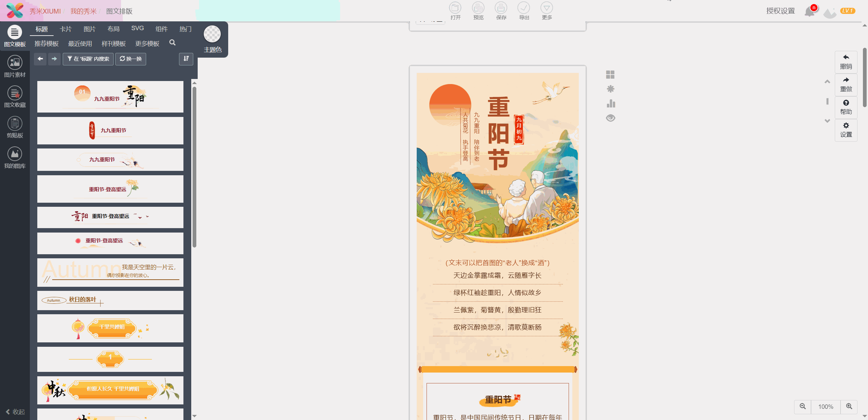
Task: Click 在'标题'内搜索 filter button
Action: click(88, 59)
